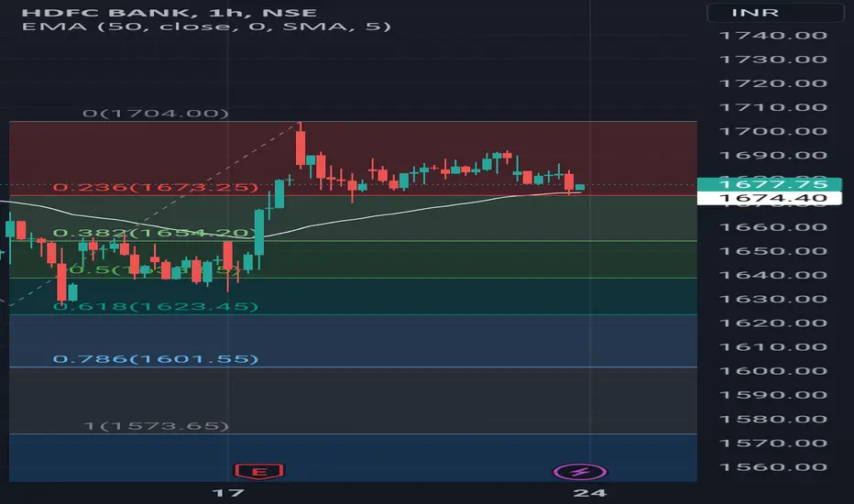
Task: Click the 0.236(1673.25) Fibonacci label
Action: [x=156, y=188]
